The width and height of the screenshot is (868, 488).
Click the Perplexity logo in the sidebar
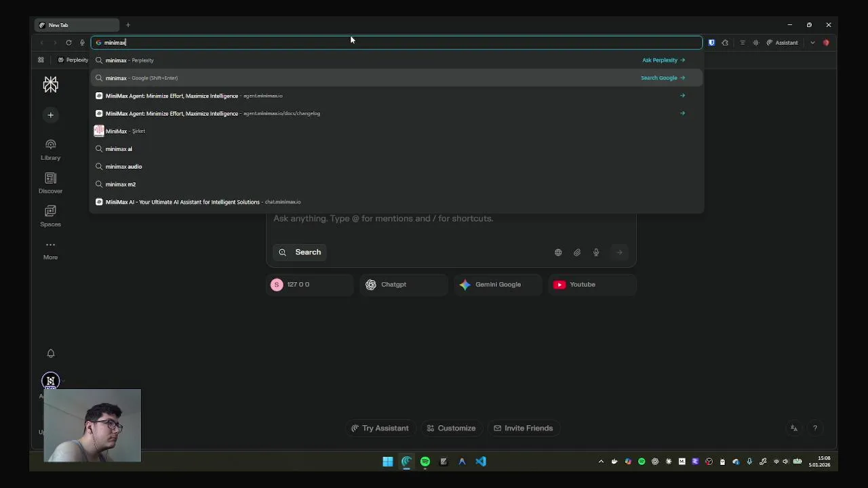[50, 85]
